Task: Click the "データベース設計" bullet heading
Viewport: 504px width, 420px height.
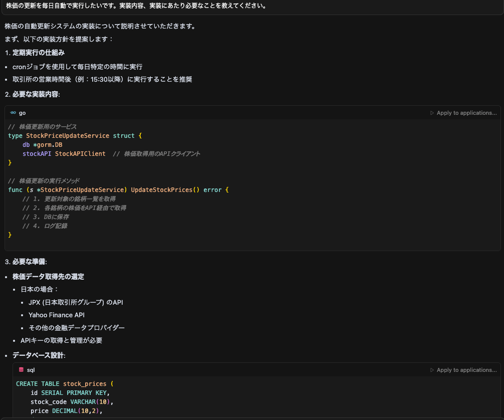Action: tap(39, 355)
